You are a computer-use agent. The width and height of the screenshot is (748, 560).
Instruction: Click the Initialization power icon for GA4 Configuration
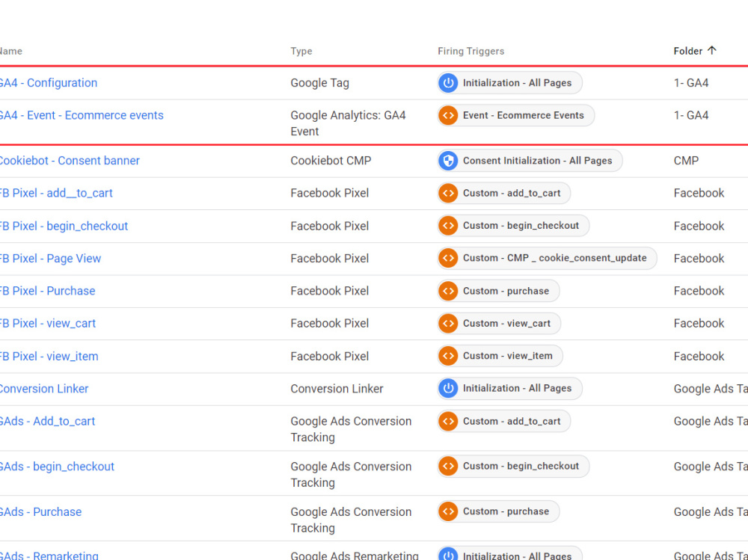click(x=448, y=83)
